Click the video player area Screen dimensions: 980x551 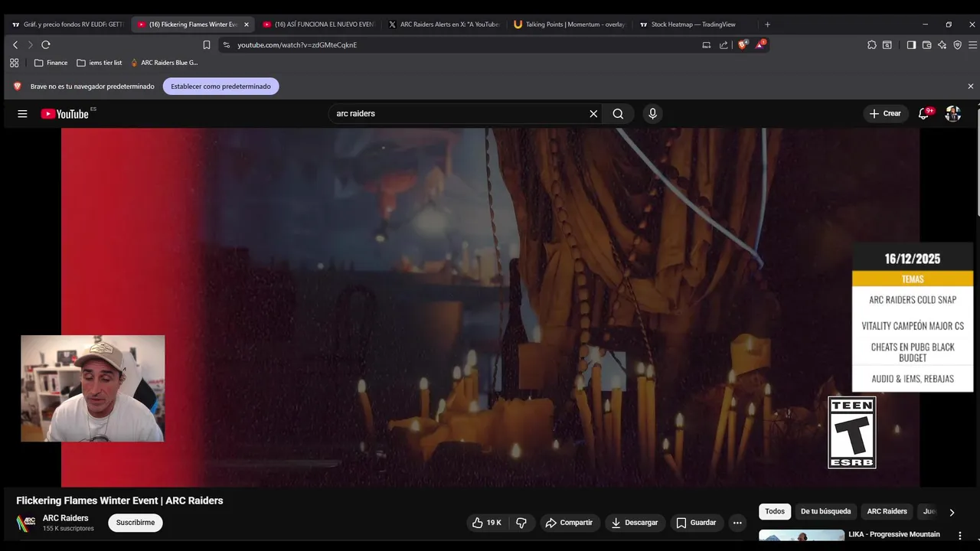490,307
